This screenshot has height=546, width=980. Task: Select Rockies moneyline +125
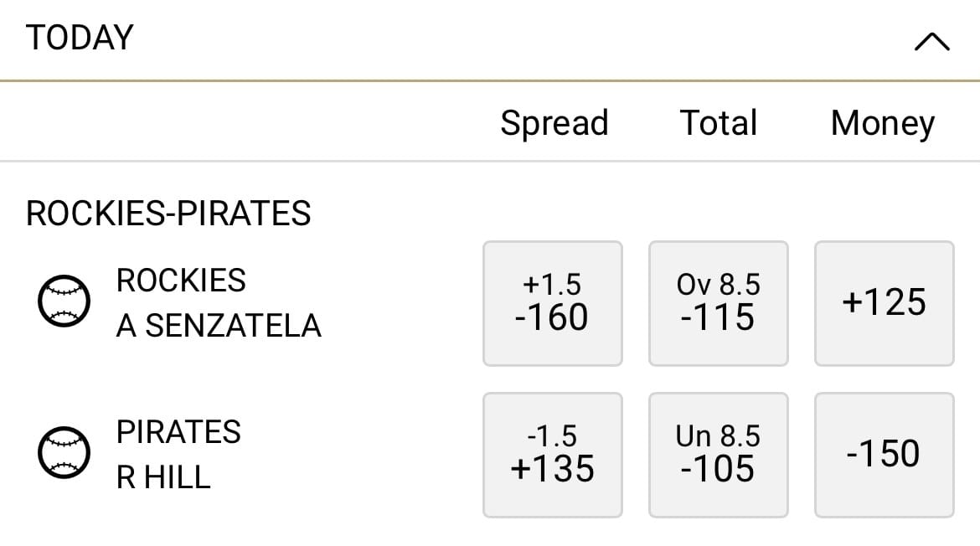pyautogui.click(x=884, y=303)
